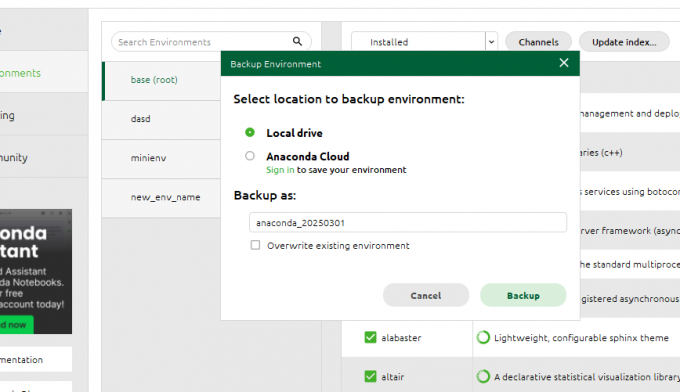The width and height of the screenshot is (680, 392).
Task: Click the green status circle beside altair description
Action: 483,376
